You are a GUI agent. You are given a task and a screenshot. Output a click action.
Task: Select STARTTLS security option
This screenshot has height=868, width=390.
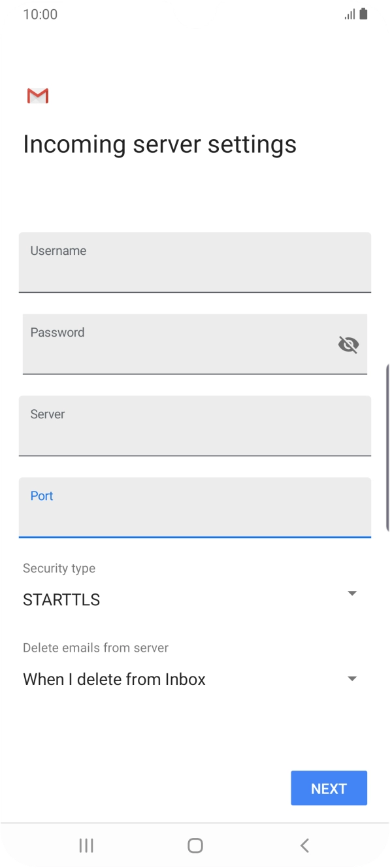click(61, 599)
